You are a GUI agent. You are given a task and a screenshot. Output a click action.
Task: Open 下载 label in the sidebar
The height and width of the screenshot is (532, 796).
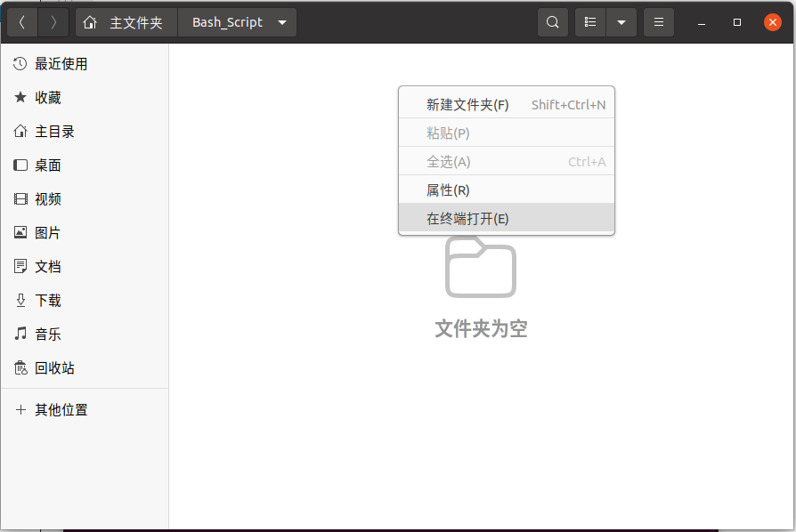point(48,300)
